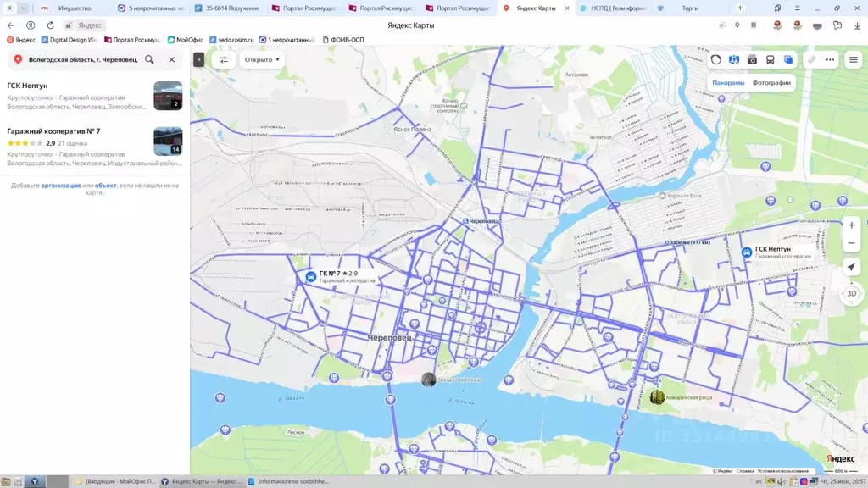Toggle public transport bus layer

click(770, 60)
